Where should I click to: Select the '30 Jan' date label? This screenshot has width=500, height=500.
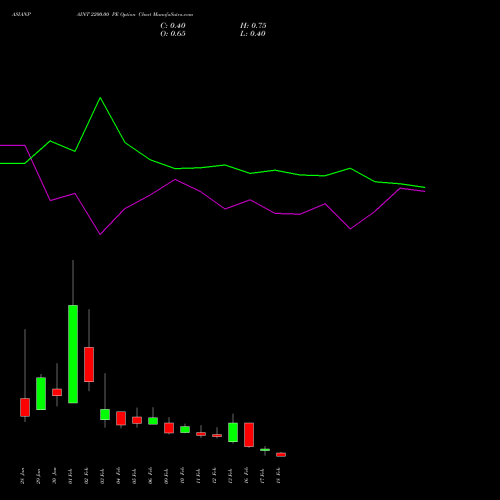(55, 476)
